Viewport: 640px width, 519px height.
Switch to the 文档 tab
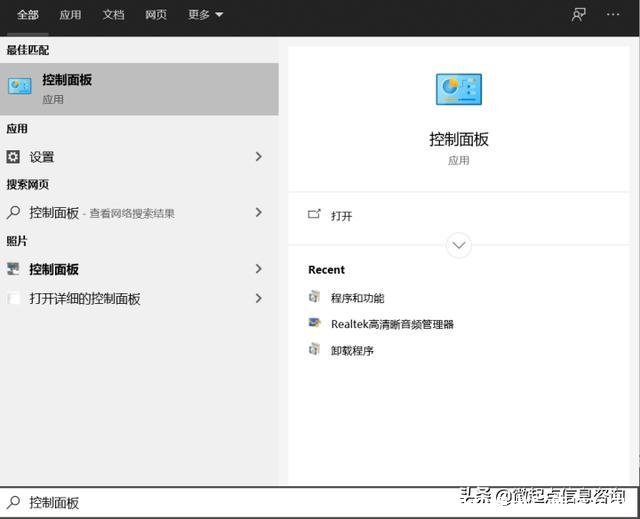[x=113, y=15]
